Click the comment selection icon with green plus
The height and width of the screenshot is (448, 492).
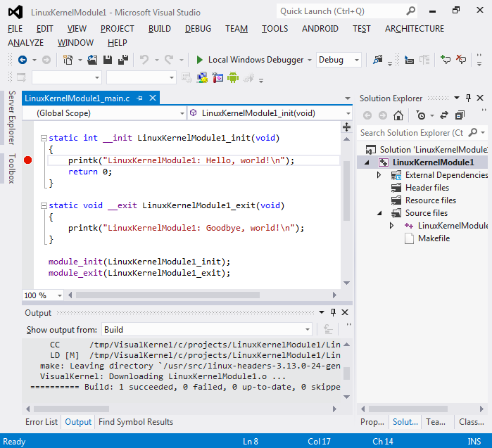[x=446, y=60]
